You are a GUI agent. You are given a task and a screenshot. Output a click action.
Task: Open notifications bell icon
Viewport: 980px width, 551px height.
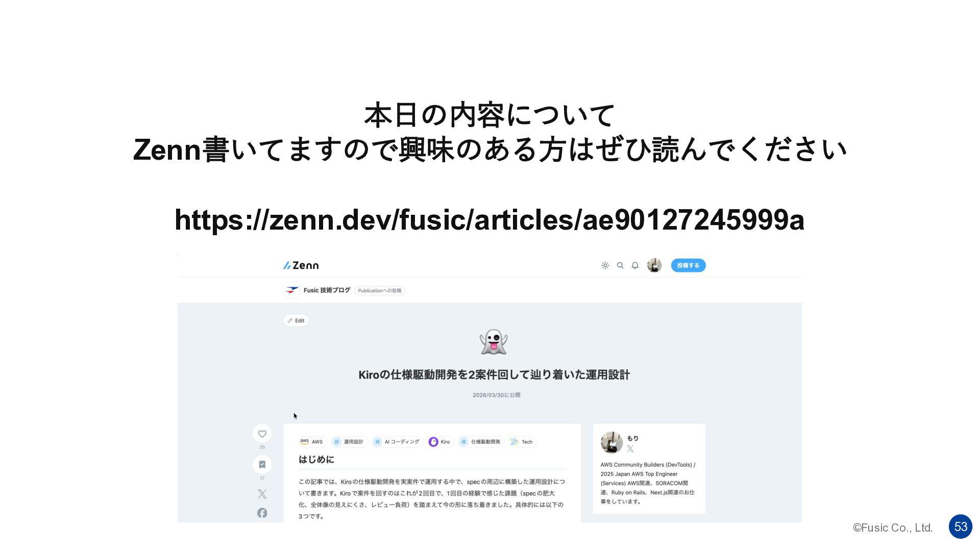point(635,265)
